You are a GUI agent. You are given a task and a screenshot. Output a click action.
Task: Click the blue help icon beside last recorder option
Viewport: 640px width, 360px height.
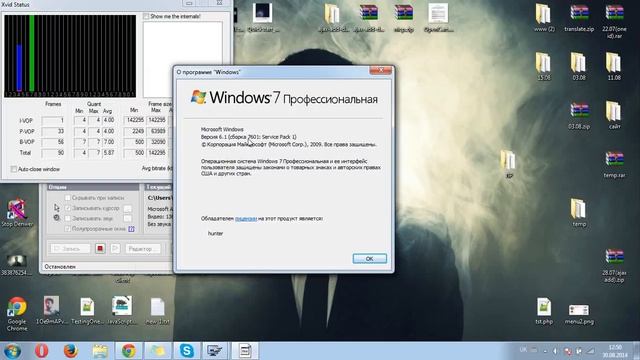pos(131,229)
